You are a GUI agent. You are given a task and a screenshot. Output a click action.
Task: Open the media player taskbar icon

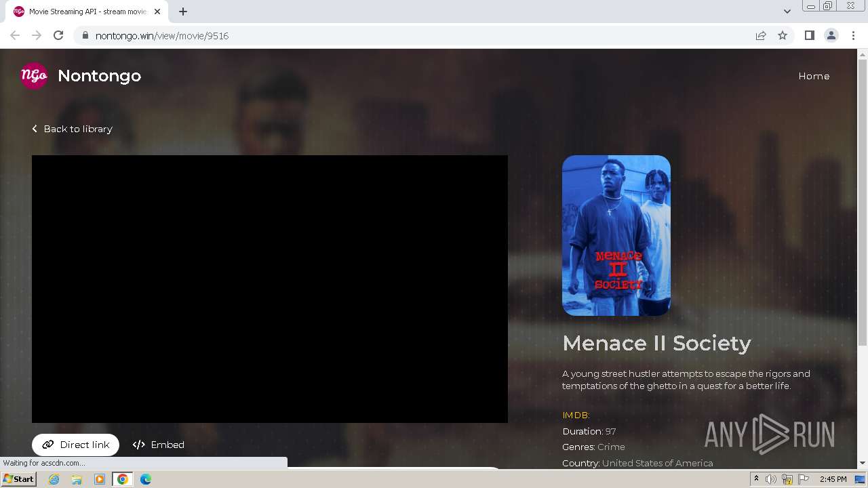[100, 479]
